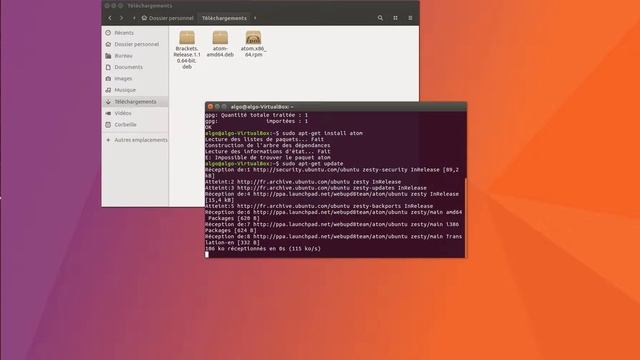Maximize the terminal window
This screenshot has width=640, height=360.
pos(224,107)
